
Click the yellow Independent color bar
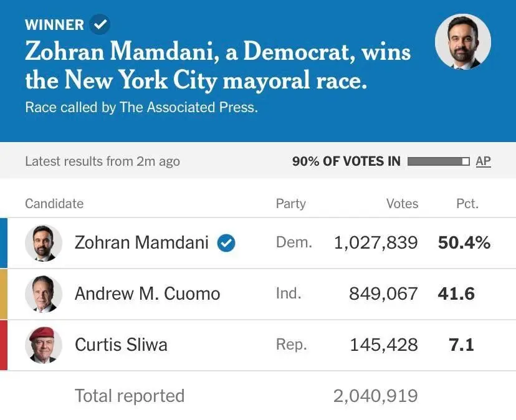[4, 294]
